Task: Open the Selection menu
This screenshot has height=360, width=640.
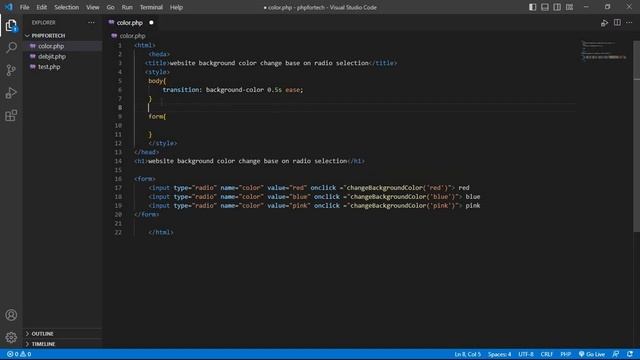Action: click(x=67, y=7)
